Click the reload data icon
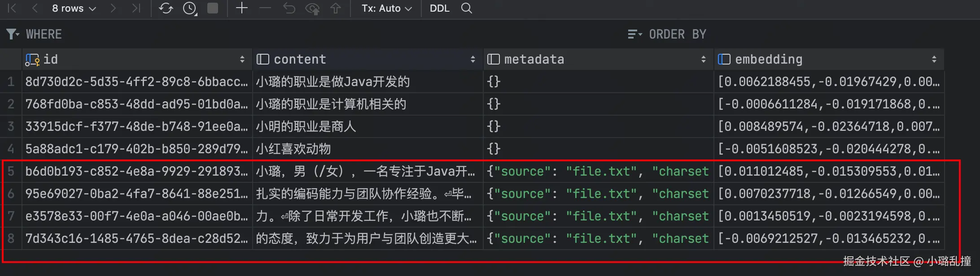Screen dimensions: 980x276 pyautogui.click(x=166, y=9)
